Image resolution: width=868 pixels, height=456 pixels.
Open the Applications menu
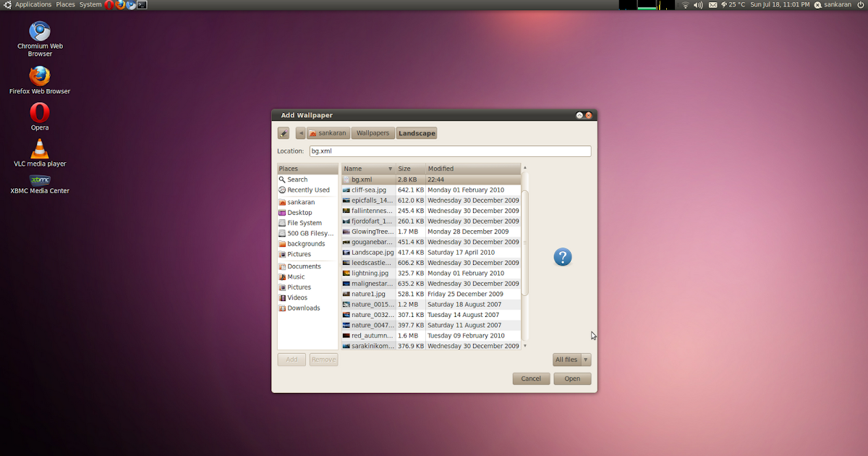click(33, 4)
